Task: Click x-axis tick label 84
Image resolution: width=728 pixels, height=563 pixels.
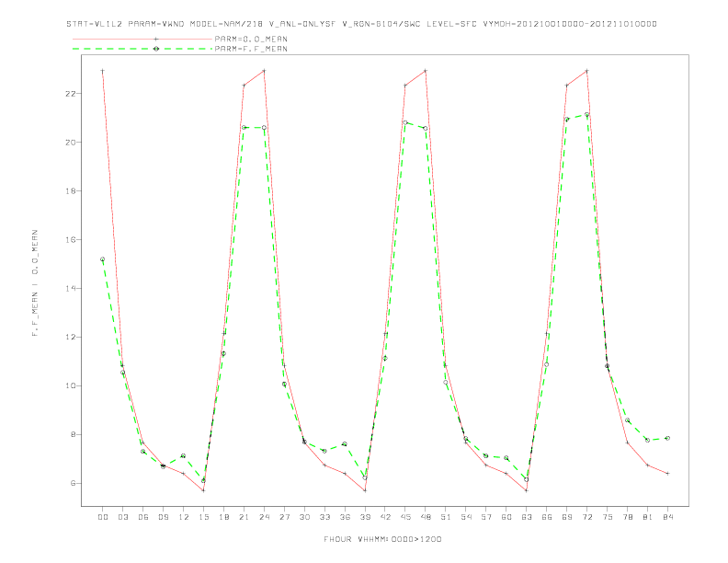Action: pyautogui.click(x=668, y=517)
